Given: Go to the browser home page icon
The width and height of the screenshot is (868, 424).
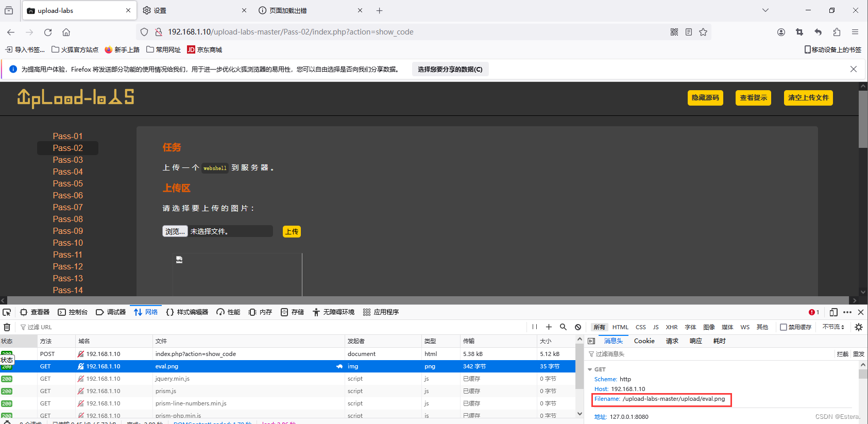Looking at the screenshot, I should pos(66,32).
